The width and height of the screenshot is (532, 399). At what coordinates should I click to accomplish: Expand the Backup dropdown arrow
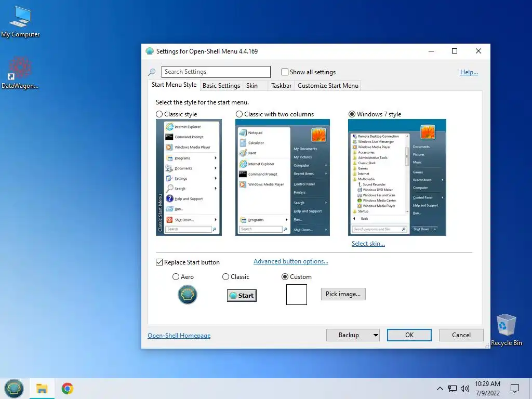click(x=376, y=335)
